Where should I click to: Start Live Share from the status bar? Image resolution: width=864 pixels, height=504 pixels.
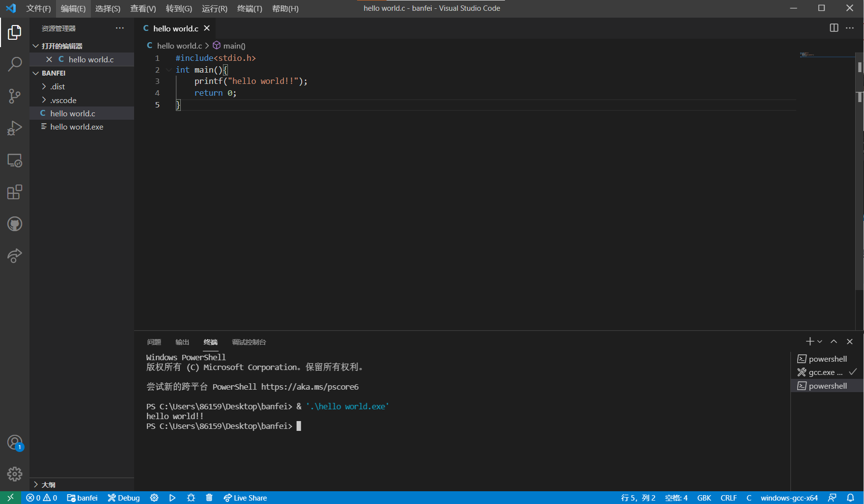(245, 498)
